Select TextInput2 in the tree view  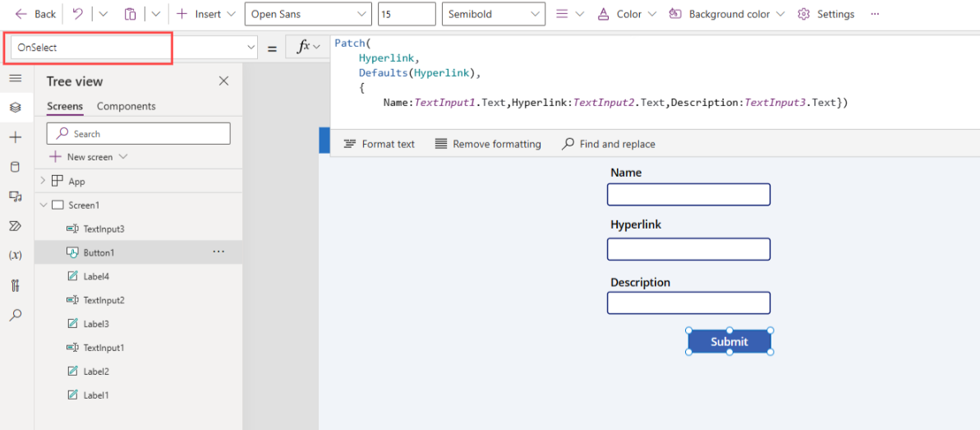pos(104,300)
